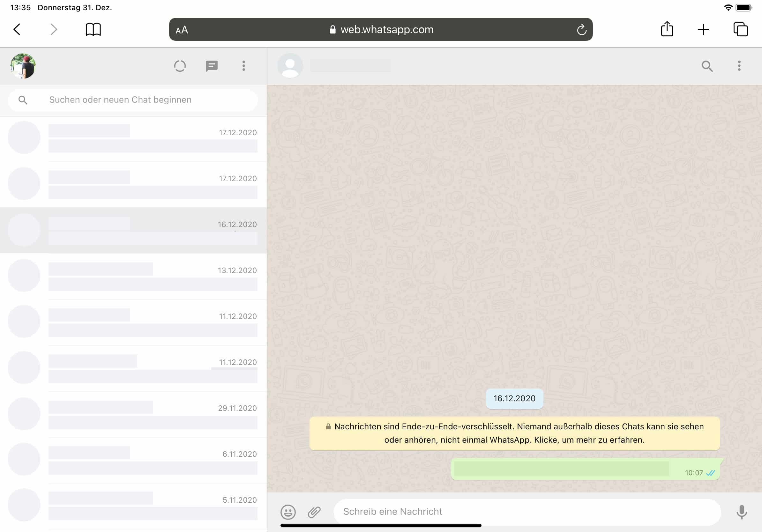
Task: Open the chat dated 13.12.2020
Action: pyautogui.click(x=133, y=277)
